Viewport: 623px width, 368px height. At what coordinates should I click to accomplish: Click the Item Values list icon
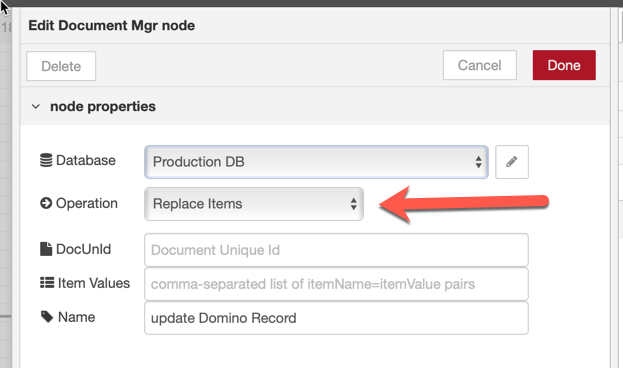click(x=47, y=283)
